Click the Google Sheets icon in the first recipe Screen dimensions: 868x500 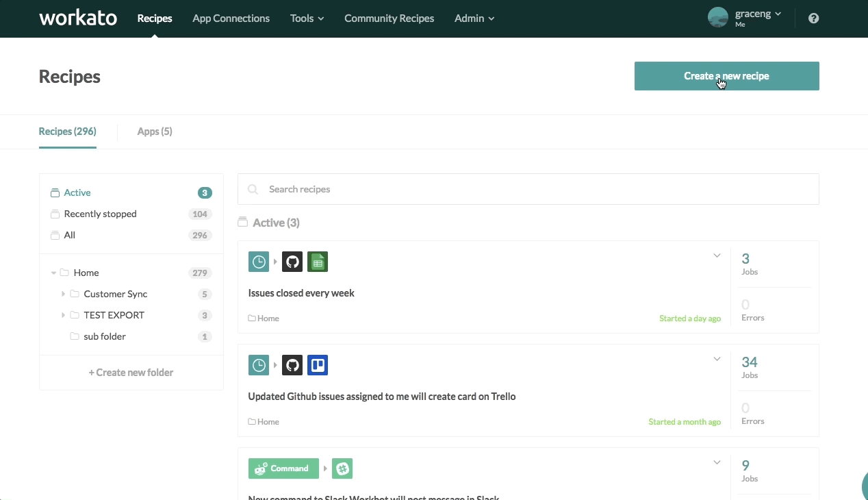(x=318, y=262)
